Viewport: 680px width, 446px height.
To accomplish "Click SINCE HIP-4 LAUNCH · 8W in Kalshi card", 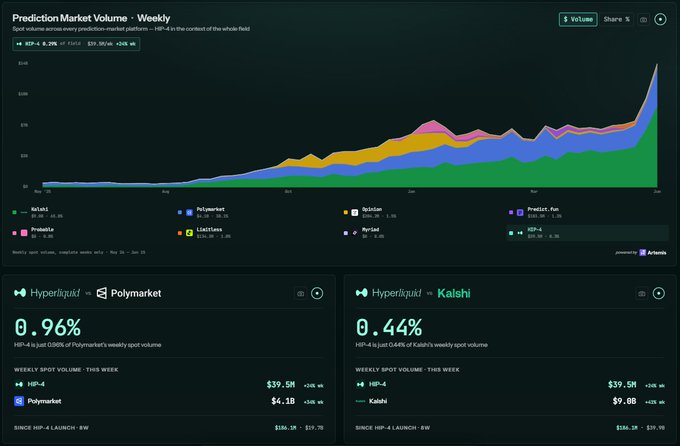I will click(x=392, y=428).
